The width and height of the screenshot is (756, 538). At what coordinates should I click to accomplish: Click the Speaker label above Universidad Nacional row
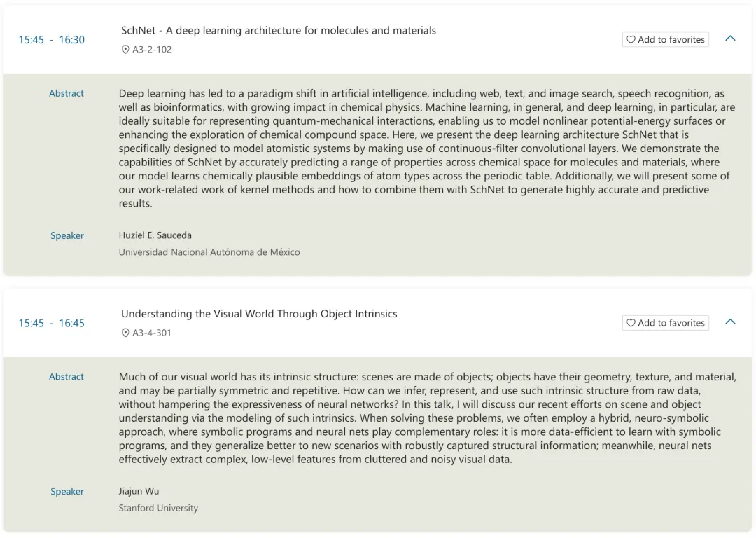[x=67, y=236]
